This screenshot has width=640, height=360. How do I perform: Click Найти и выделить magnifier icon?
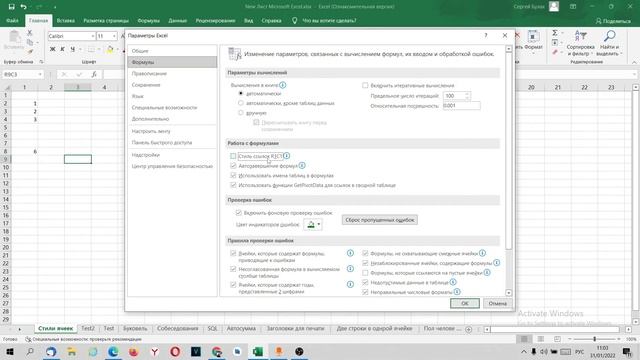pos(609,36)
